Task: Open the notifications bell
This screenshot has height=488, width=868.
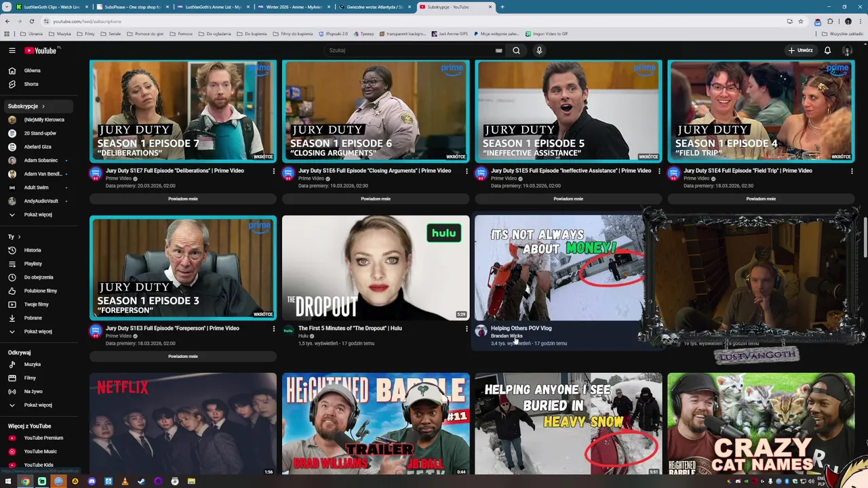Action: coord(827,50)
